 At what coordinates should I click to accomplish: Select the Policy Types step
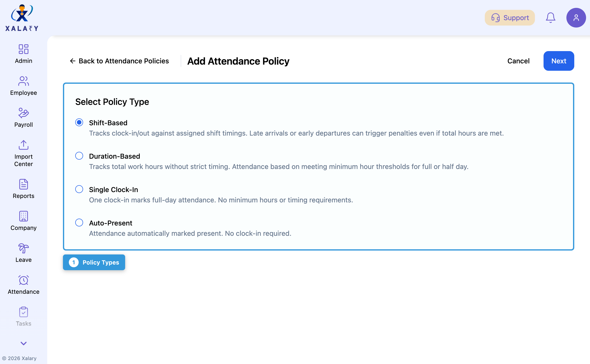94,262
